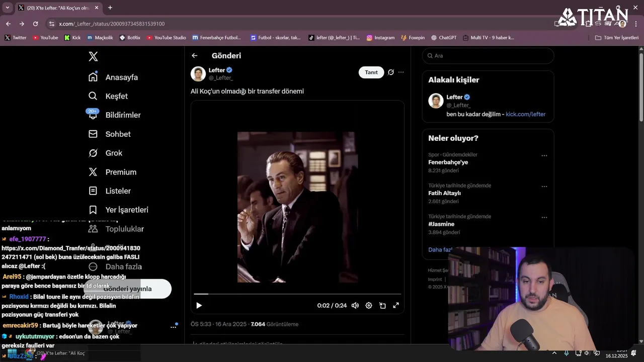Click the Anasayfa house icon
This screenshot has width=644, height=362.
[93, 77]
